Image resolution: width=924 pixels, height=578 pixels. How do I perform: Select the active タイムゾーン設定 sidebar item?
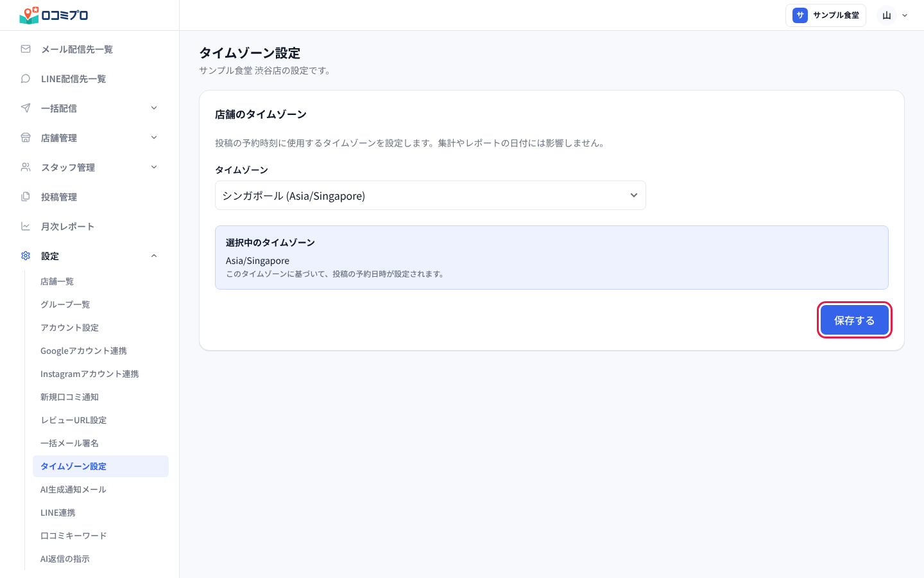(101, 466)
